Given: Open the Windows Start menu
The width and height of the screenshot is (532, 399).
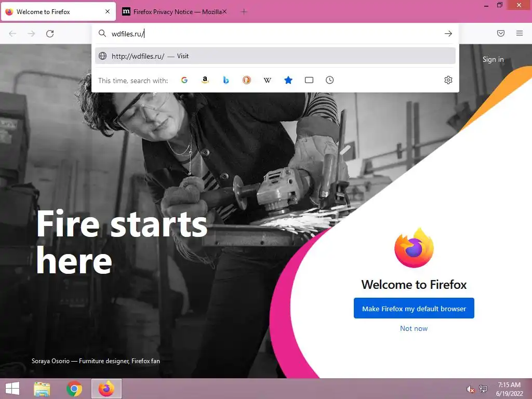Looking at the screenshot, I should [12, 389].
